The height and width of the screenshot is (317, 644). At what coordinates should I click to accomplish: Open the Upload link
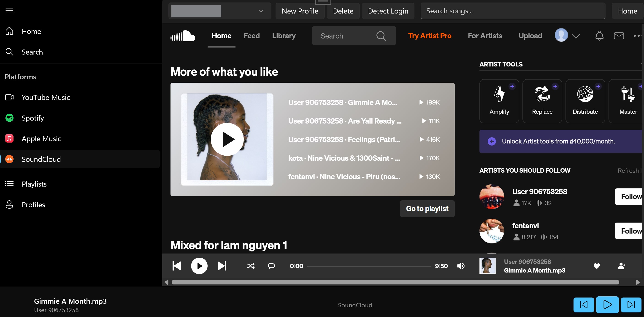[x=530, y=36]
